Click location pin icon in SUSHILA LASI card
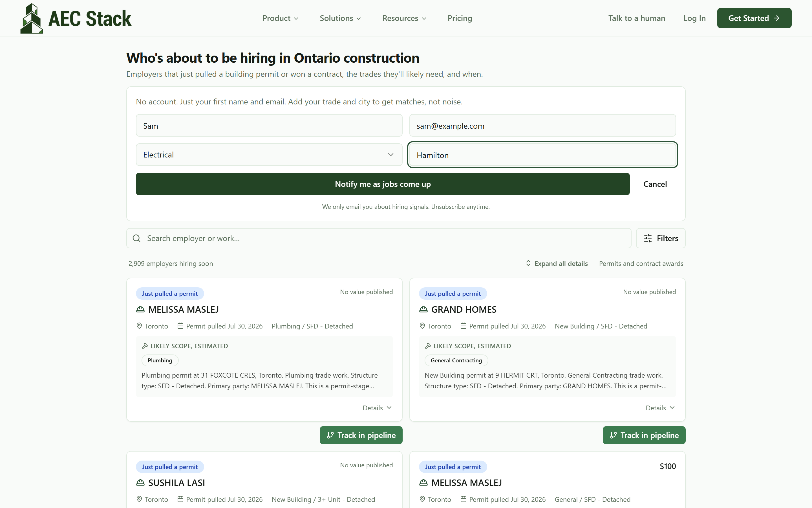 click(x=139, y=499)
